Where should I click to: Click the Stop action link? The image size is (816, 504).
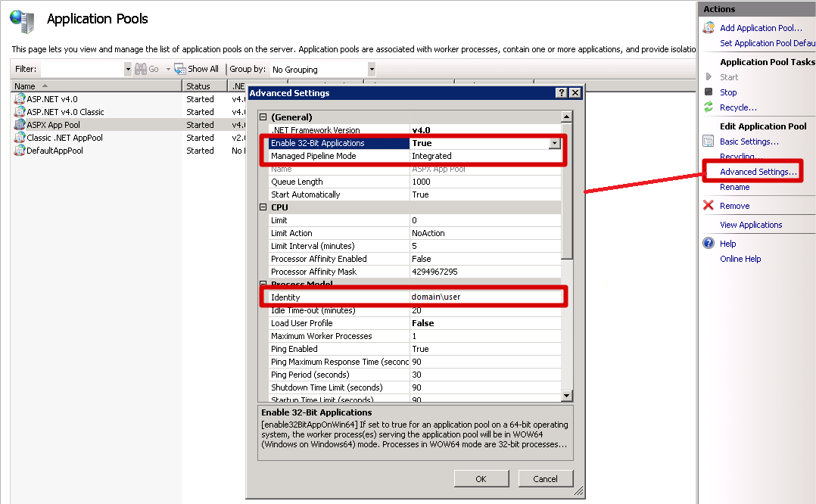[x=728, y=92]
